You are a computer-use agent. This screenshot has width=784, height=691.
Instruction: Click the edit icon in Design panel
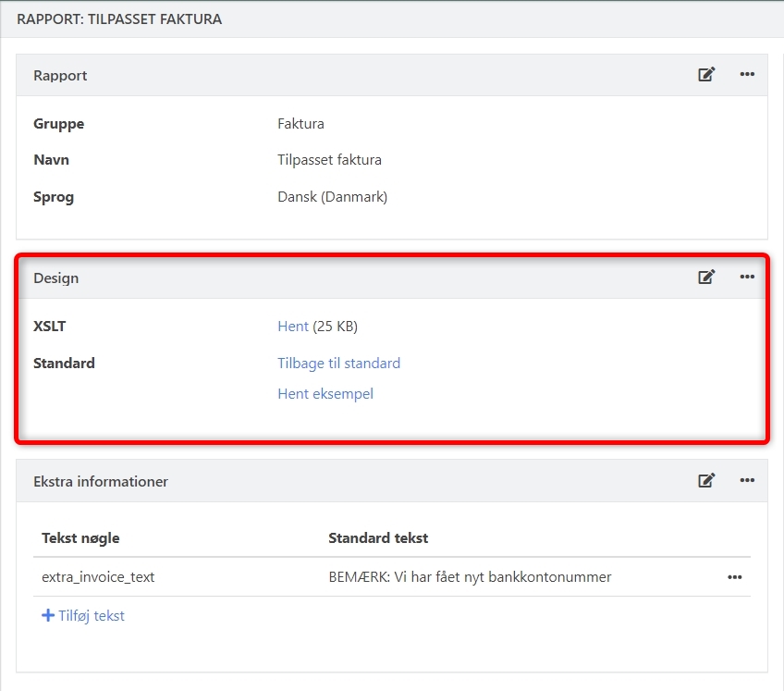(x=706, y=277)
